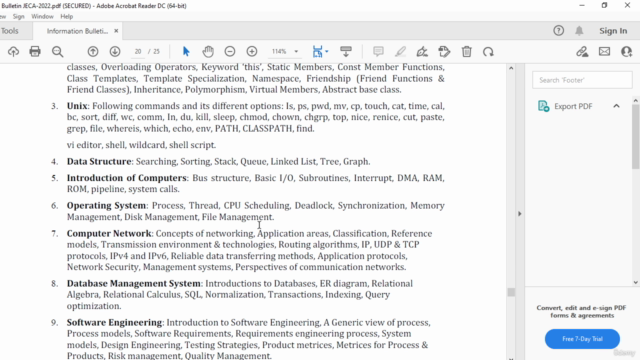This screenshot has width=640, height=360.
Task: Switch to Information Bulletin document tab
Action: click(x=77, y=31)
